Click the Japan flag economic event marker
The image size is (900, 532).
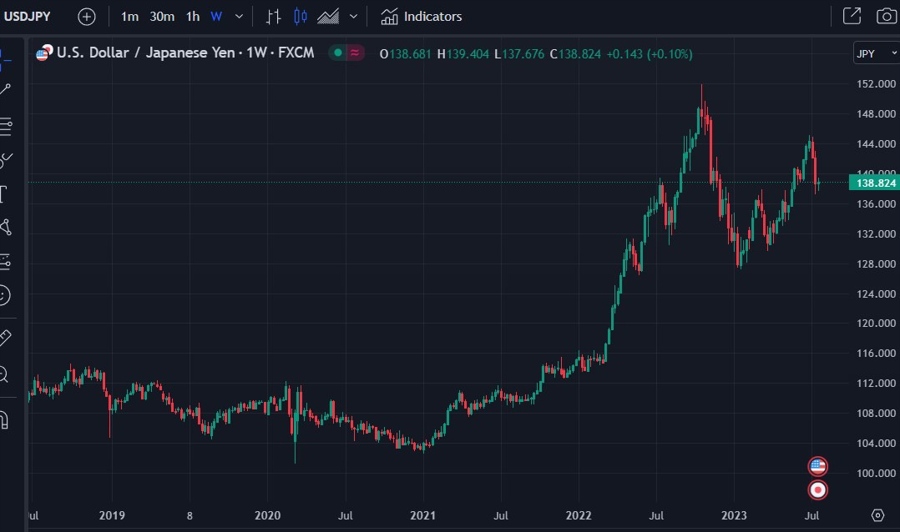[817, 490]
